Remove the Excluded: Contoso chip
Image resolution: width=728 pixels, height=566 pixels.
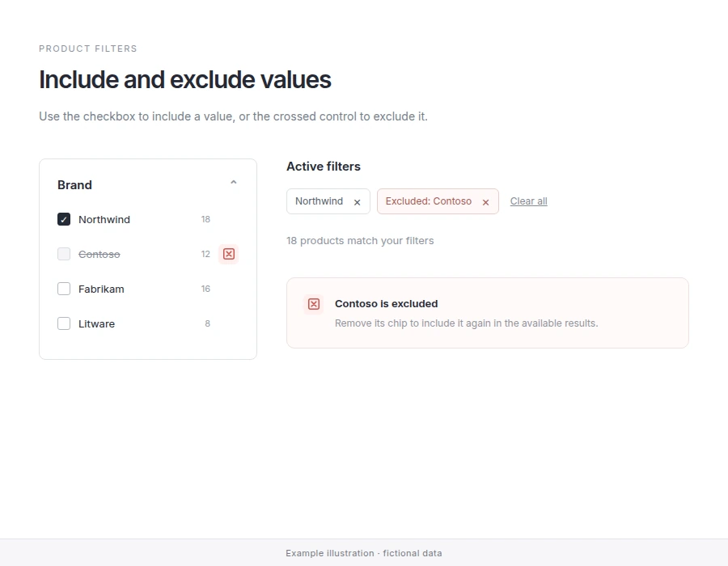point(485,202)
